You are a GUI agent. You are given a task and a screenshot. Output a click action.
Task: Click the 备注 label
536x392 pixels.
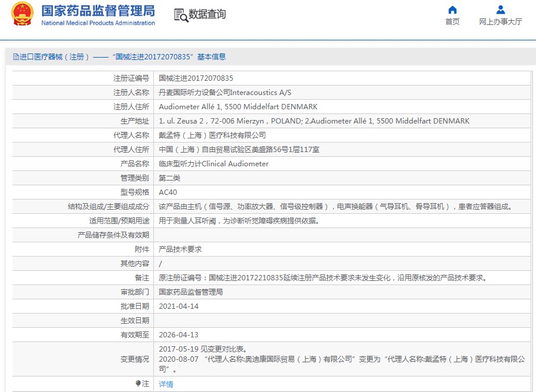(x=142, y=278)
